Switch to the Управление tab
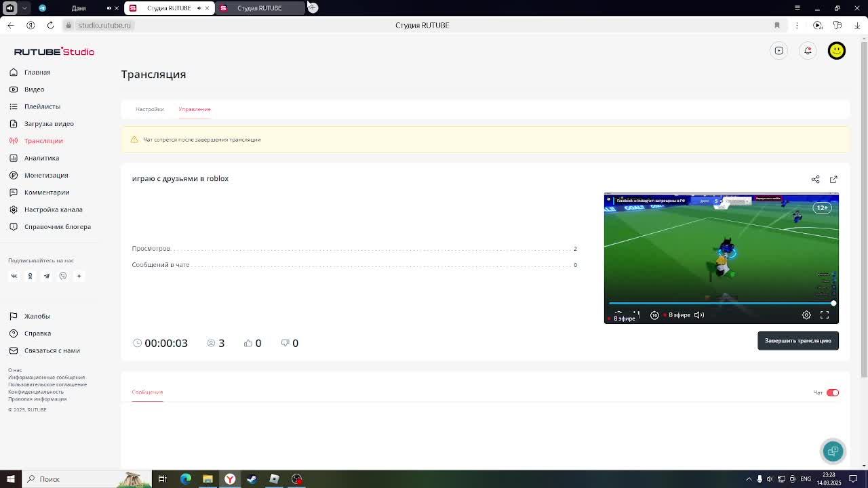This screenshot has height=488, width=868. click(x=195, y=109)
